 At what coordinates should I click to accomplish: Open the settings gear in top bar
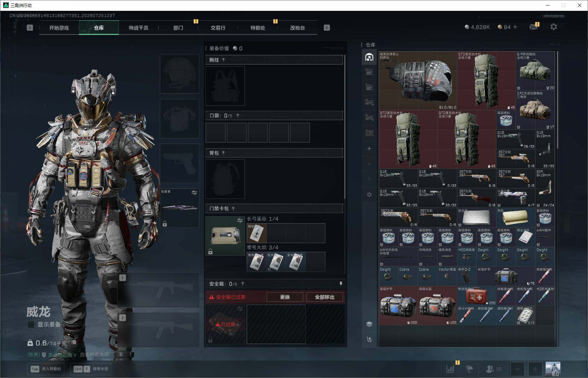pyautogui.click(x=553, y=27)
